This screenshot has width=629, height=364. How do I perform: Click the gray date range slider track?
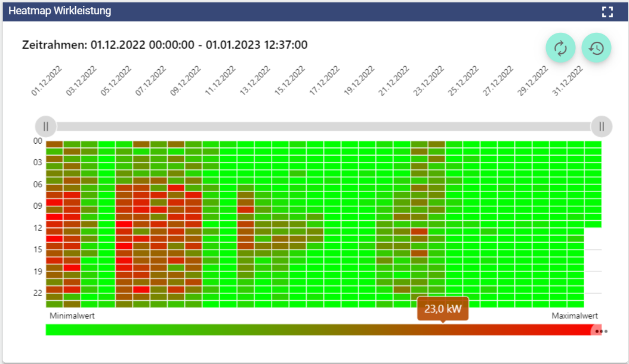pos(322,127)
